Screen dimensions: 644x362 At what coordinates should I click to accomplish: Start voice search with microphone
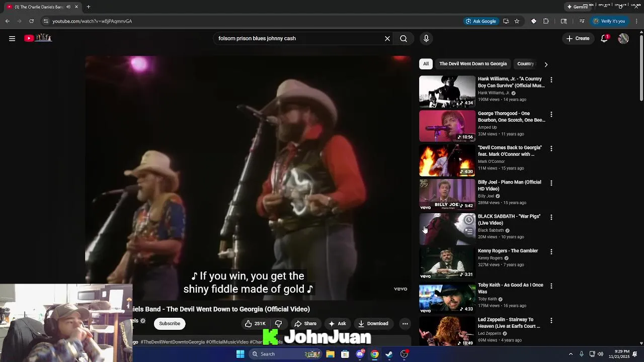tap(426, 38)
